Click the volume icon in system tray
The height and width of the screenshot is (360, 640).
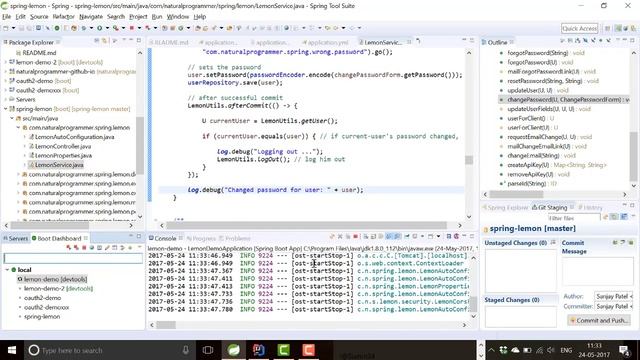551,350
